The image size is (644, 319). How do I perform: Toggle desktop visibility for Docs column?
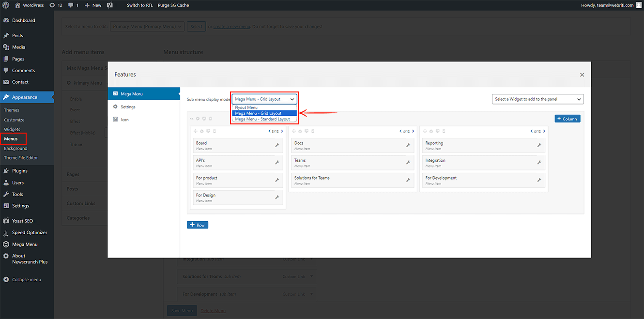(306, 131)
